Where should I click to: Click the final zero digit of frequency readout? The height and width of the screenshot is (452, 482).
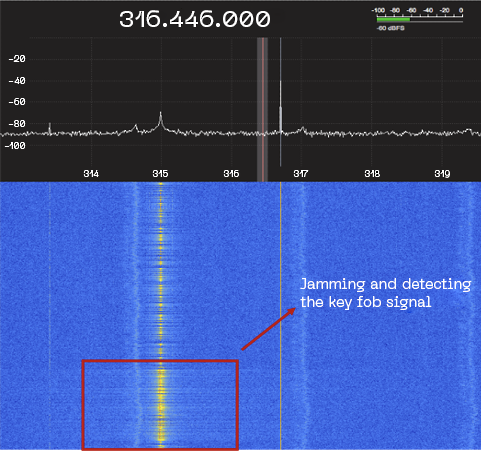(263, 19)
